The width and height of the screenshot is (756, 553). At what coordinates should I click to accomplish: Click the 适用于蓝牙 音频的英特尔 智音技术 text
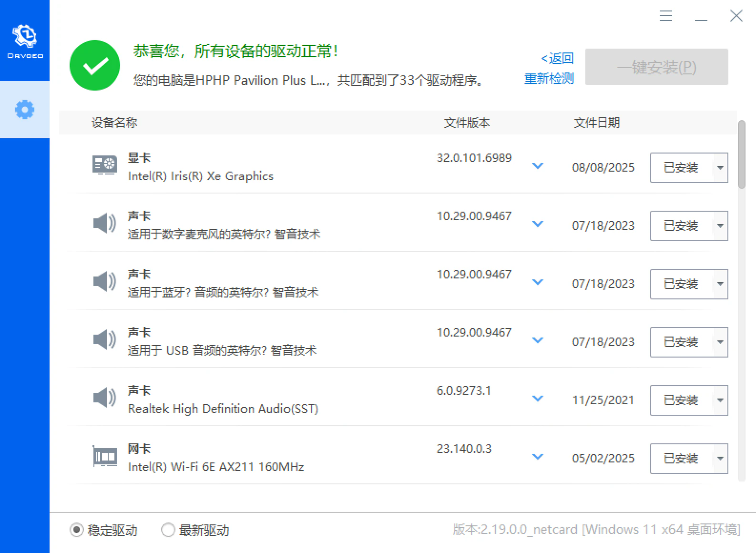click(x=223, y=292)
